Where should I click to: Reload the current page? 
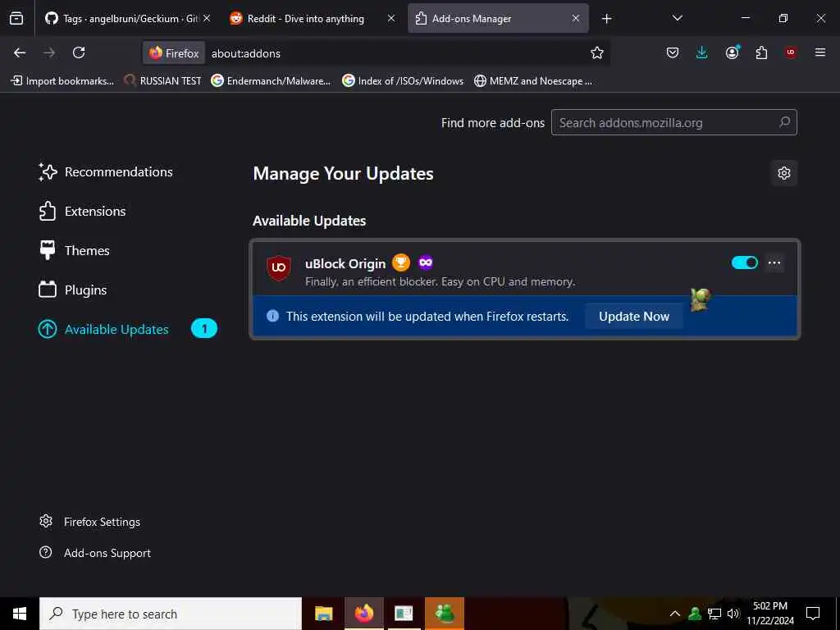[x=79, y=52]
